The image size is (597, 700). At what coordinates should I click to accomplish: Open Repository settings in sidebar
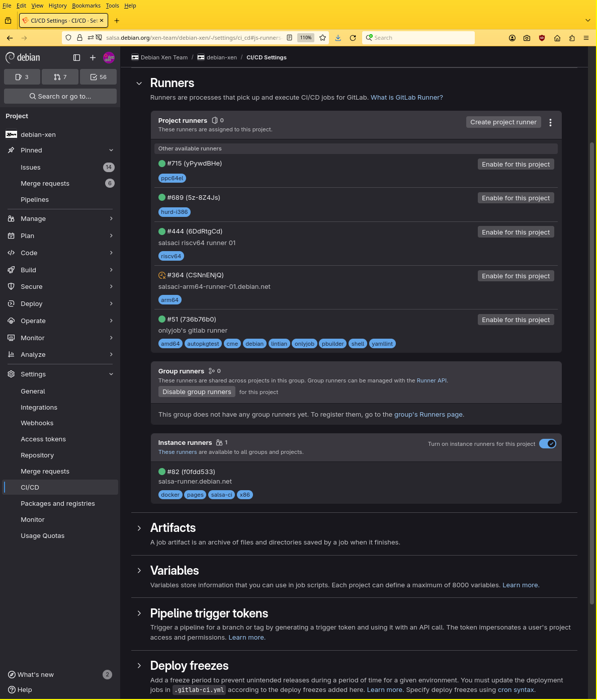(x=37, y=455)
